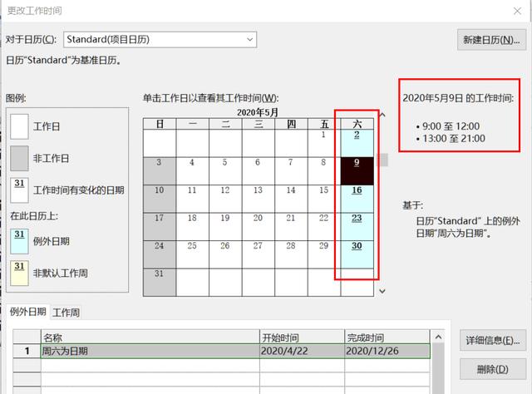Select nonworking Sunday May 10
This screenshot has height=394, width=532.
coord(160,199)
